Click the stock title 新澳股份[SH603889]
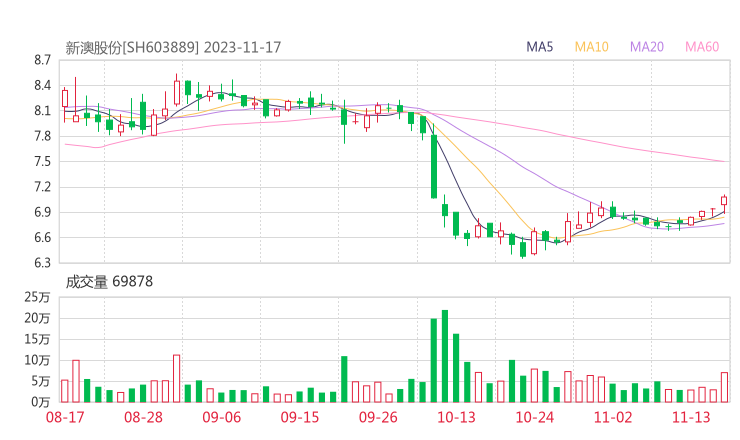 [x=132, y=47]
